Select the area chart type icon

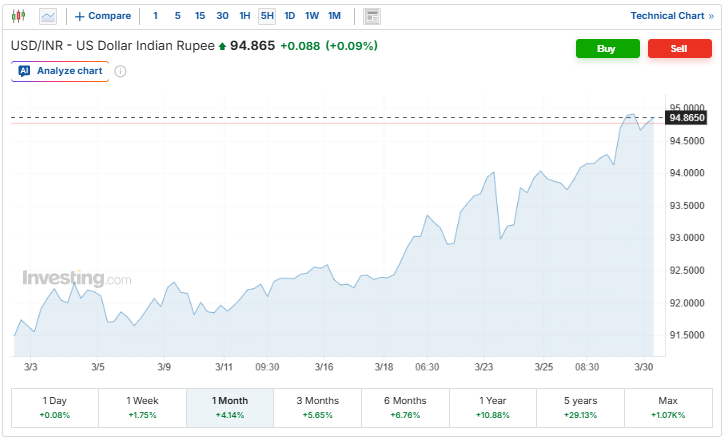click(48, 16)
